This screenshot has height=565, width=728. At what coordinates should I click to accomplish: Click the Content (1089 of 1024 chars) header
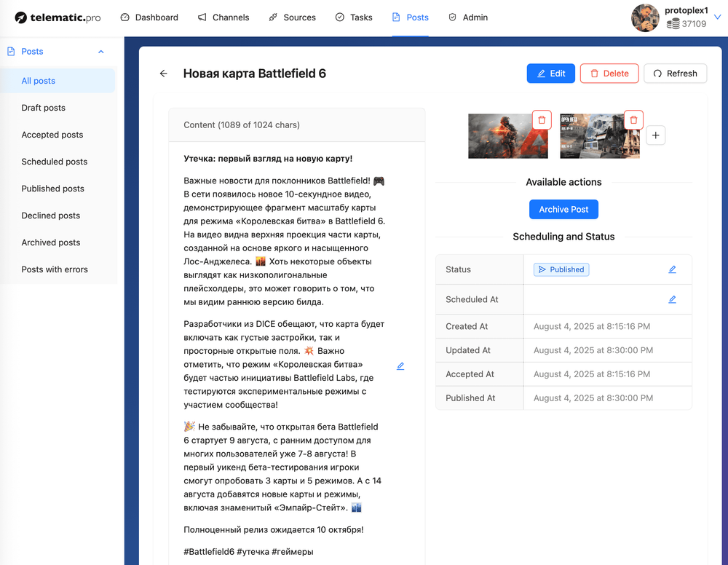[x=242, y=125]
